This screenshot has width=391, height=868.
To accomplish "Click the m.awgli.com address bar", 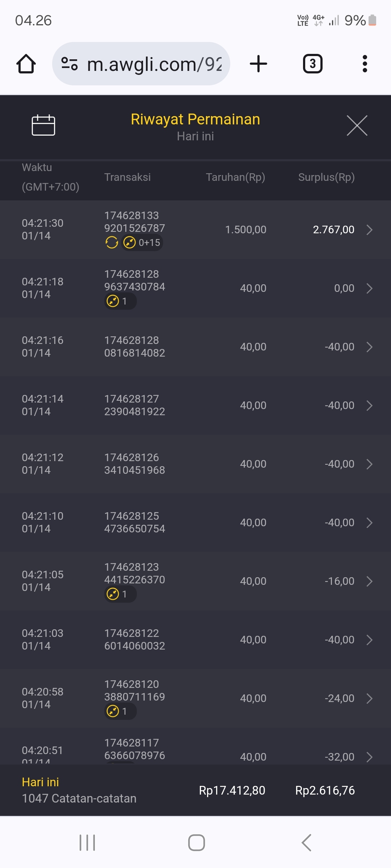I will 154,64.
